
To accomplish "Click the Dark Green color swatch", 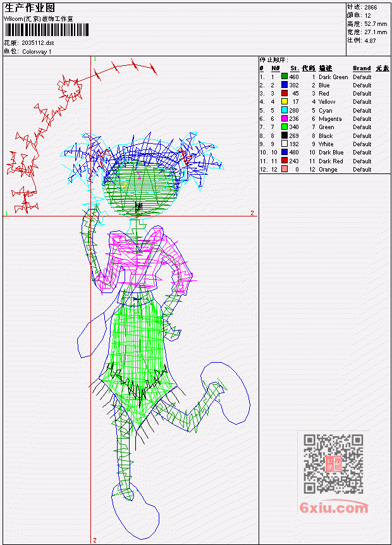I will point(285,77).
